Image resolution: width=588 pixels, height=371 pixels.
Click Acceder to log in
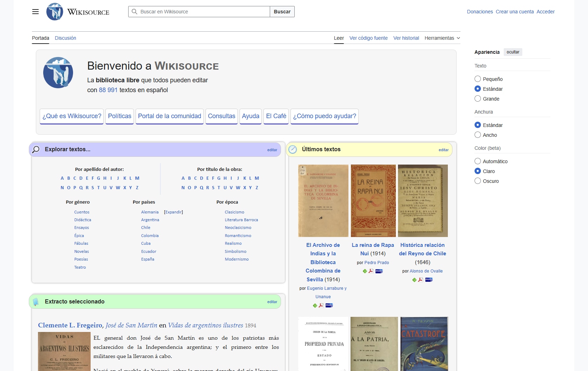click(545, 12)
